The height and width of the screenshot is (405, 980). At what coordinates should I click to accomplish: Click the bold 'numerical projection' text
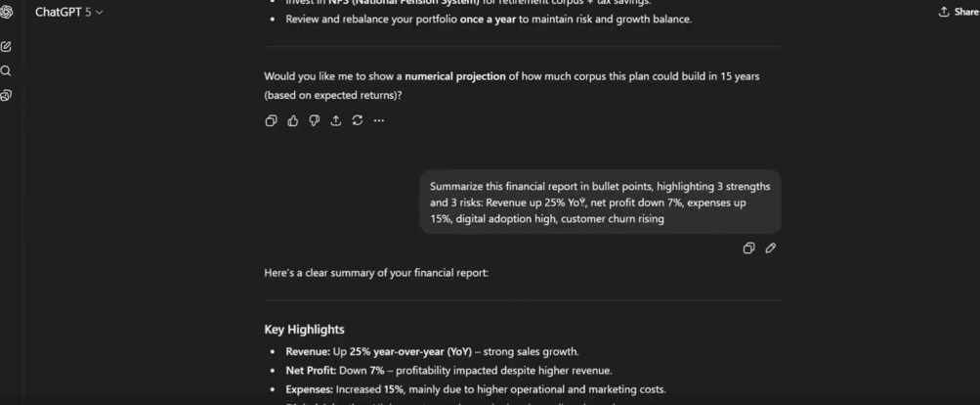pyautogui.click(x=455, y=76)
